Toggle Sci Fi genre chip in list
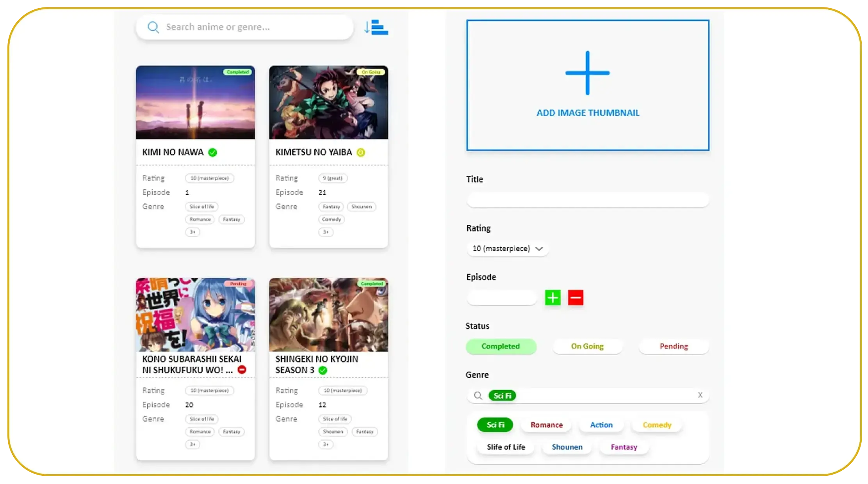This screenshot has width=868, height=484. [x=495, y=425]
